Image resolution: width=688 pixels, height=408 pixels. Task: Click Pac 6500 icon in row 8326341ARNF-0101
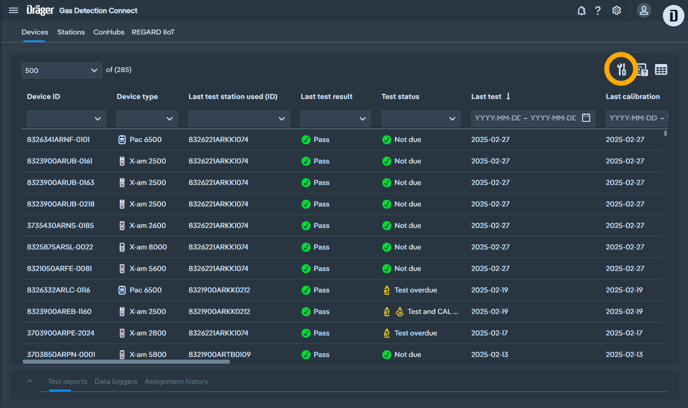[122, 140]
